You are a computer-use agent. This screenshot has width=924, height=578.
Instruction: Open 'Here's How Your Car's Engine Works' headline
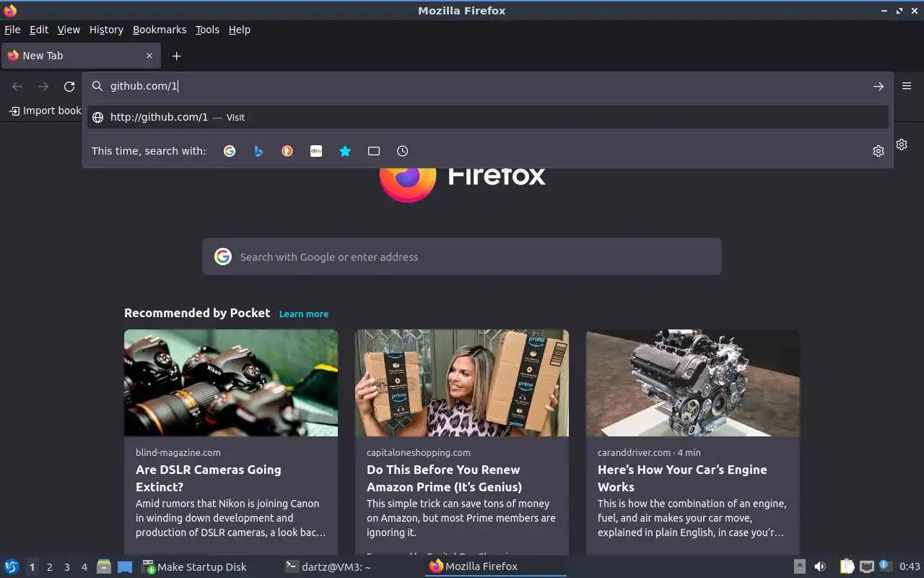682,478
